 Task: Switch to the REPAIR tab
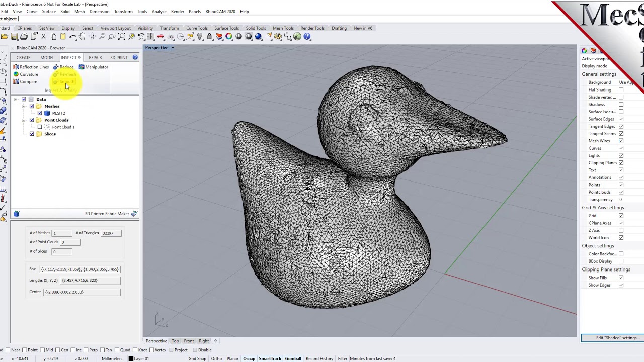tap(95, 57)
